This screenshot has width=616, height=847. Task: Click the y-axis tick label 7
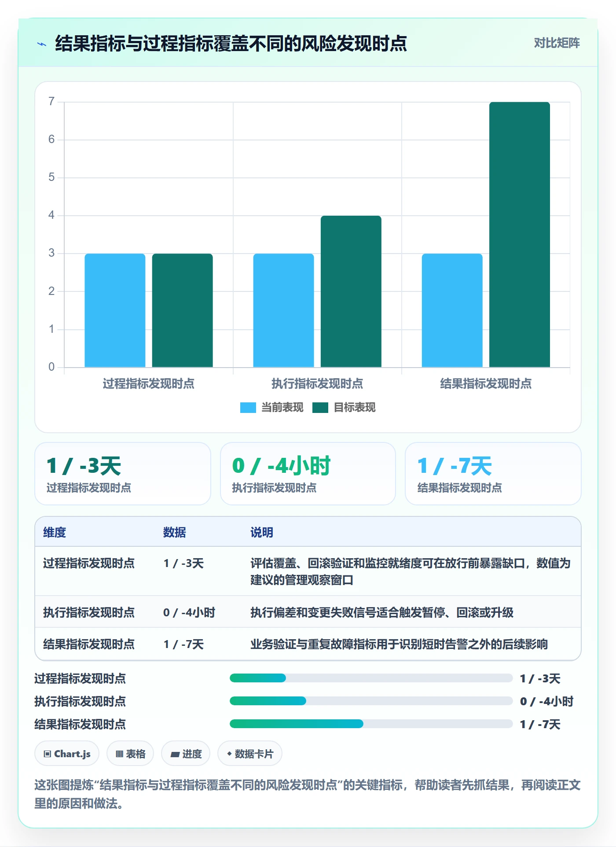click(51, 102)
